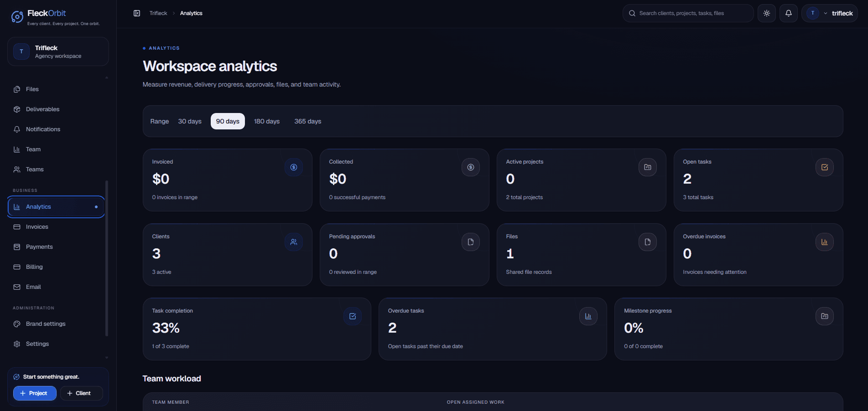Select Analytics in the sidebar
This screenshot has width=868, height=411.
click(x=56, y=207)
